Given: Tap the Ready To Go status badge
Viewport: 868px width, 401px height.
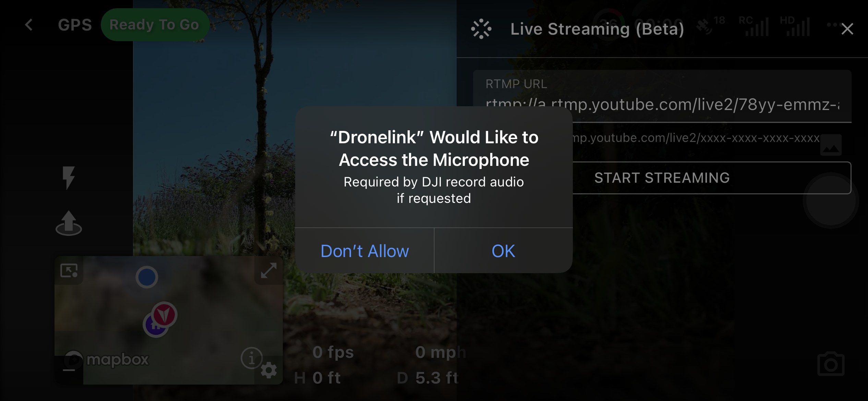Looking at the screenshot, I should 155,25.
